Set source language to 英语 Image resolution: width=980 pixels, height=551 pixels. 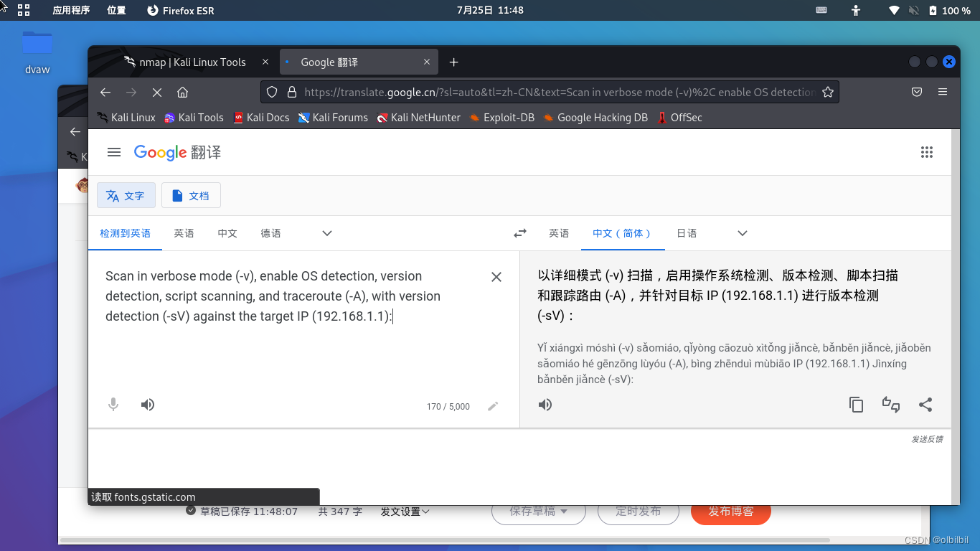tap(184, 233)
